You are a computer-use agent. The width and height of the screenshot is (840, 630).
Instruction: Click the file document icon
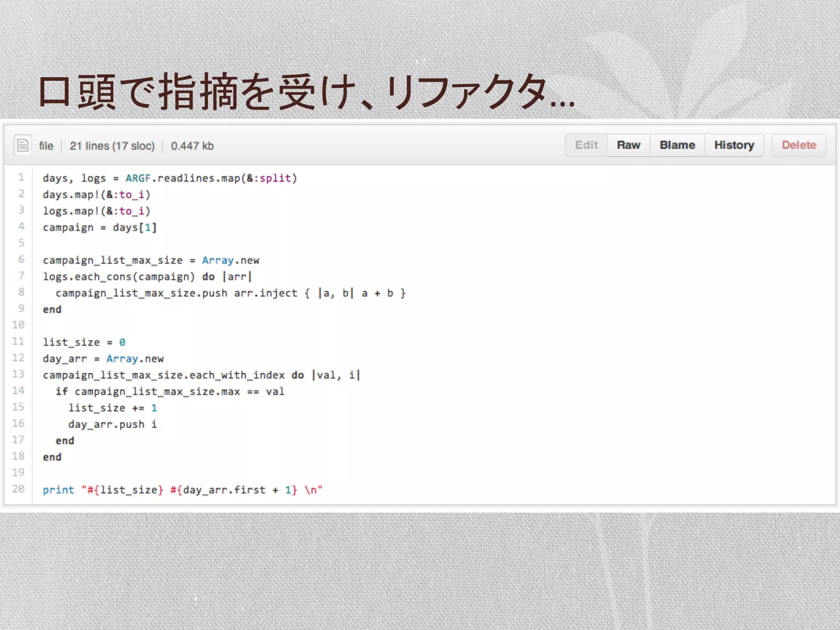tap(23, 145)
